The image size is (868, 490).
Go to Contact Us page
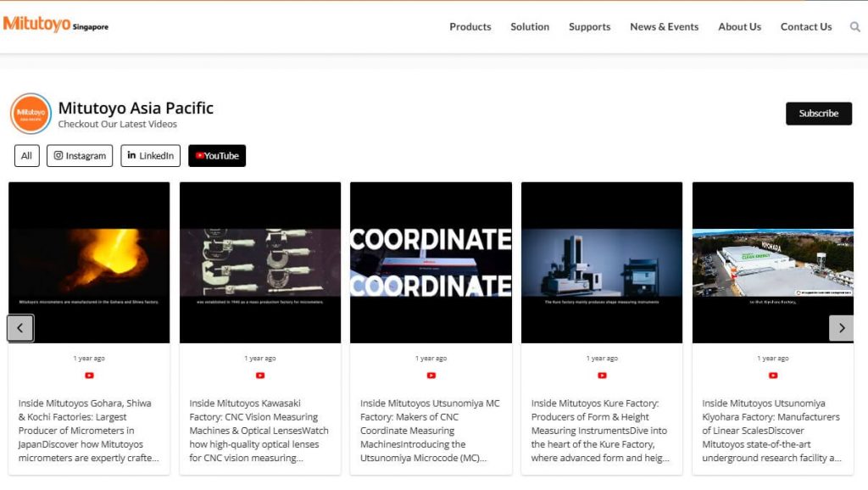point(805,27)
